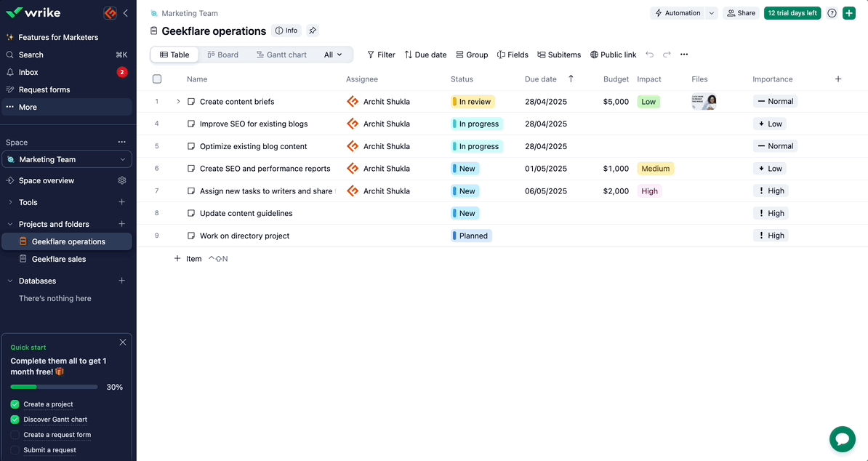Open the Space three-dot menu
This screenshot has height=461, width=868.
(122, 143)
